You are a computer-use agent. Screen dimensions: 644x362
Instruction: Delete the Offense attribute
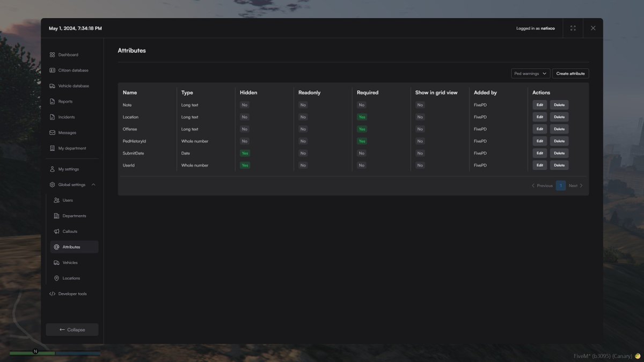[x=559, y=129]
